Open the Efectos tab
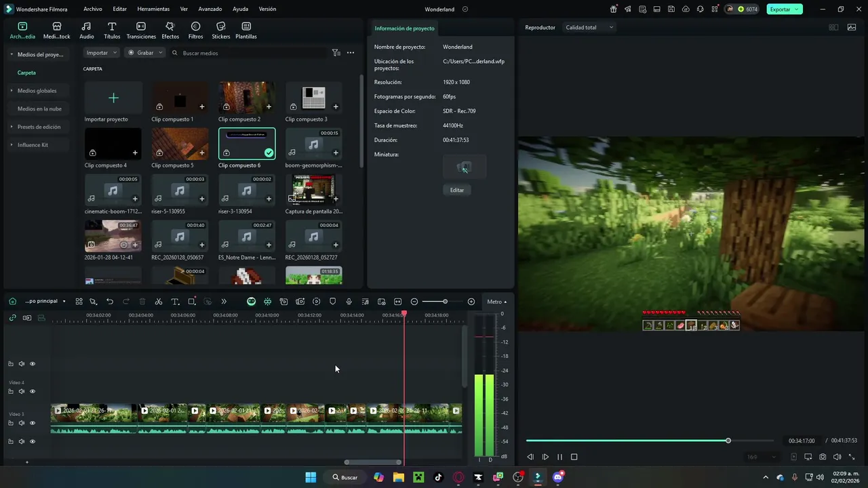Image resolution: width=868 pixels, height=488 pixels. pyautogui.click(x=170, y=30)
